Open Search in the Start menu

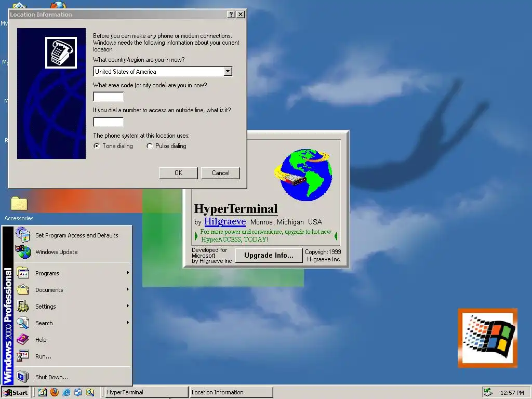pos(73,323)
